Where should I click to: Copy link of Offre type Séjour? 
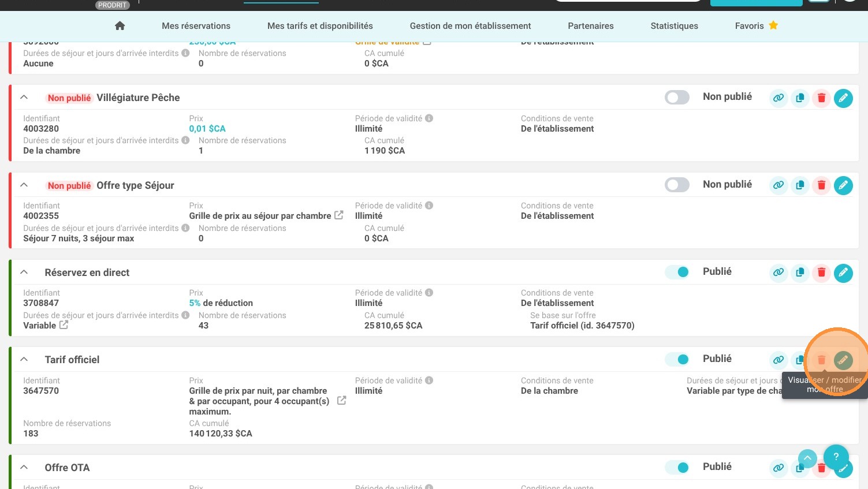(x=778, y=185)
